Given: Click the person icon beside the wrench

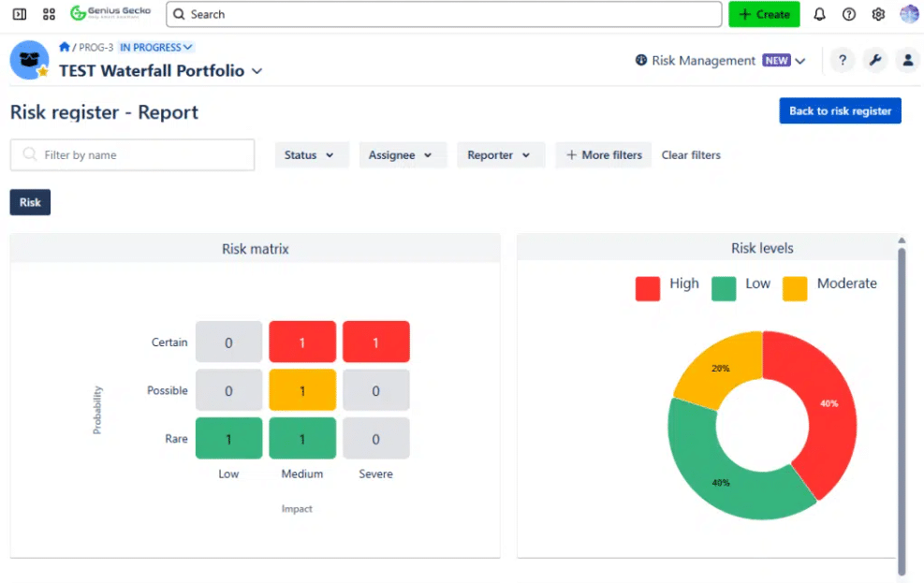Looking at the screenshot, I should 906,61.
